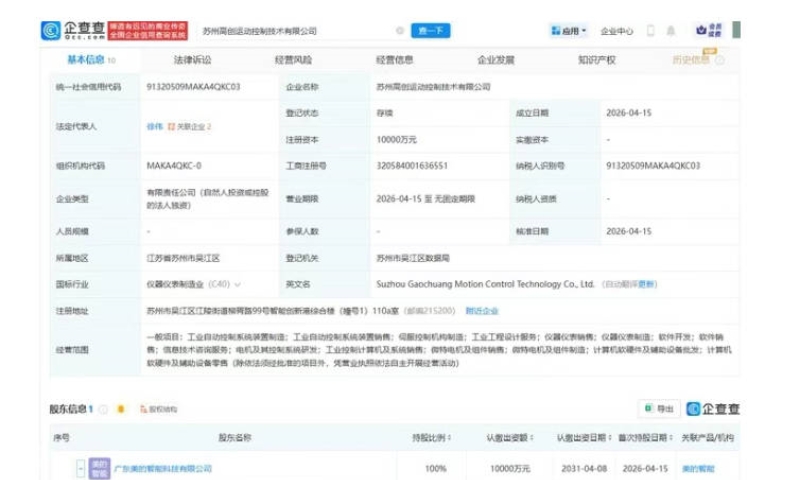Select credit code 91320509MAKA4QKC03 under 统一社会信用代码

coord(193,87)
